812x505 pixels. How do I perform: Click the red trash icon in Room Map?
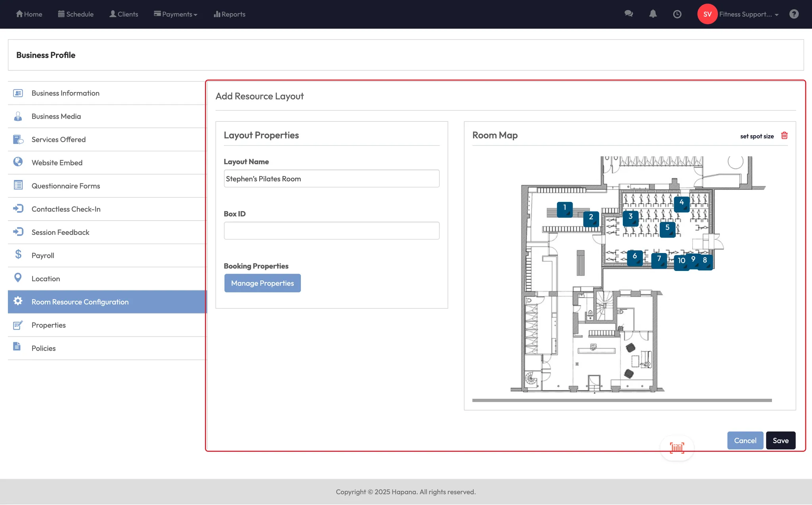(784, 136)
